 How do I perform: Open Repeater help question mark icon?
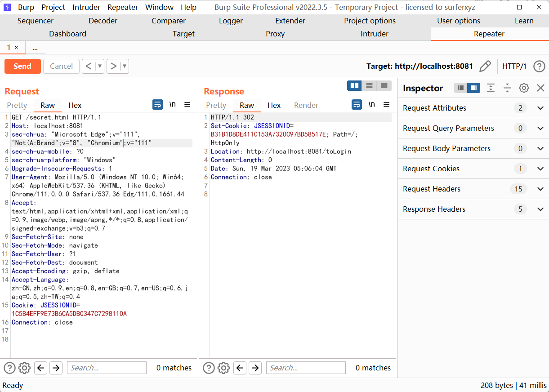point(539,66)
